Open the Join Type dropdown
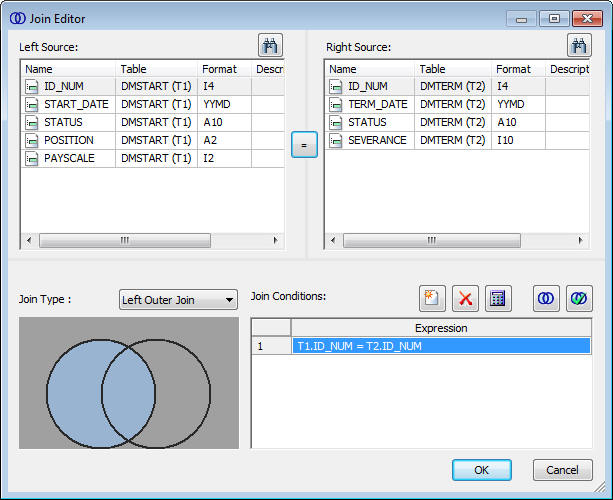This screenshot has width=613, height=500. 178,300
